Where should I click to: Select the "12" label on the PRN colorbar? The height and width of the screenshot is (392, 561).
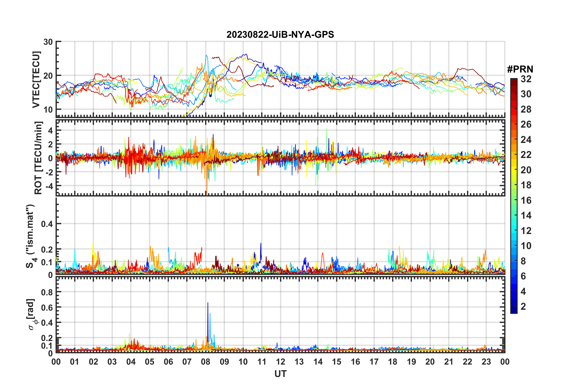click(526, 231)
